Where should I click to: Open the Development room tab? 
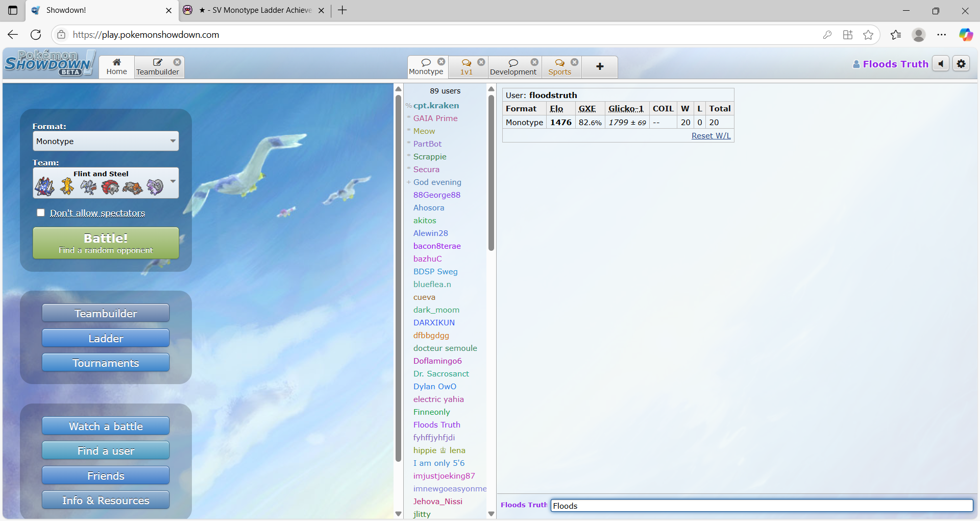click(513, 67)
